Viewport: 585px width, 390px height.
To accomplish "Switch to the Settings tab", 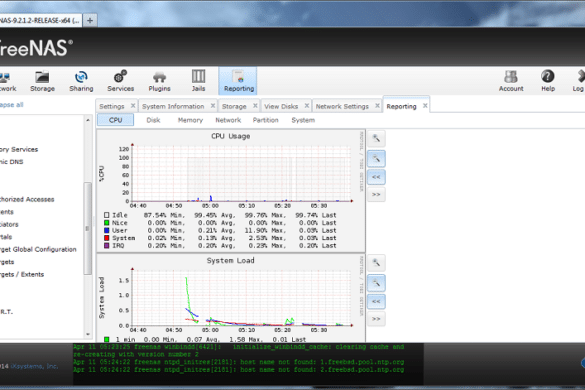I will tap(112, 106).
